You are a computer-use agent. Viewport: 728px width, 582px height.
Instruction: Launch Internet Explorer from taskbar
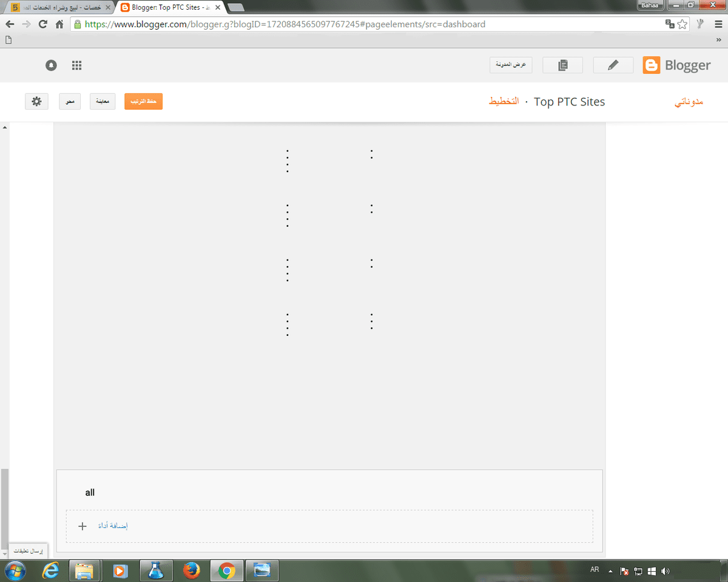[52, 570]
